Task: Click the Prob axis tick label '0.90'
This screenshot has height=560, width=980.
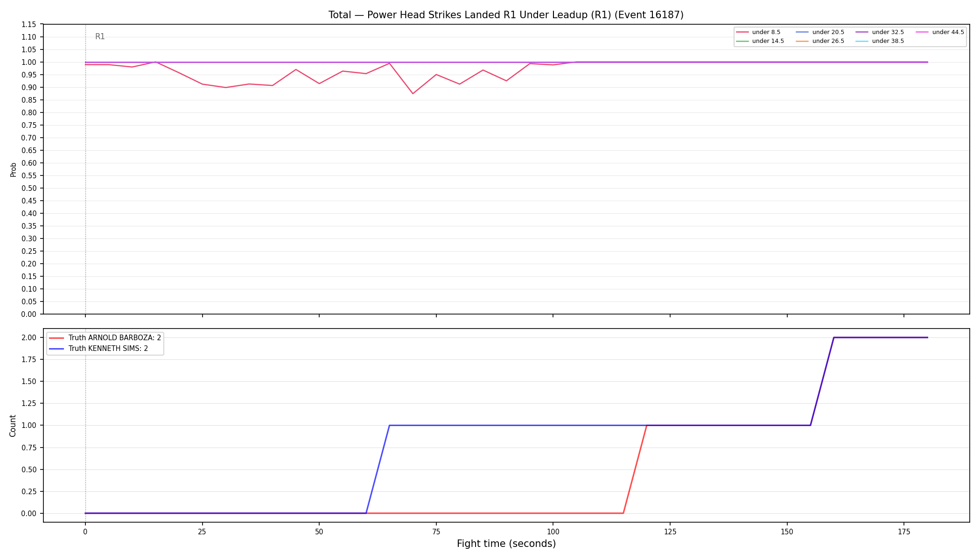Action: tap(29, 87)
